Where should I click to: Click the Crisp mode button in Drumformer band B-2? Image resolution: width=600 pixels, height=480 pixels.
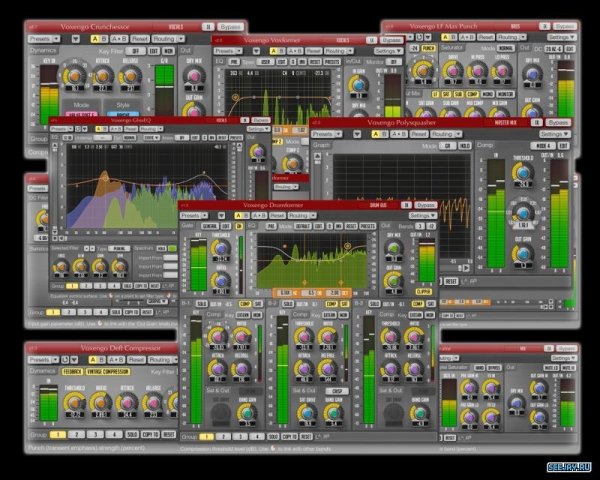tap(337, 391)
